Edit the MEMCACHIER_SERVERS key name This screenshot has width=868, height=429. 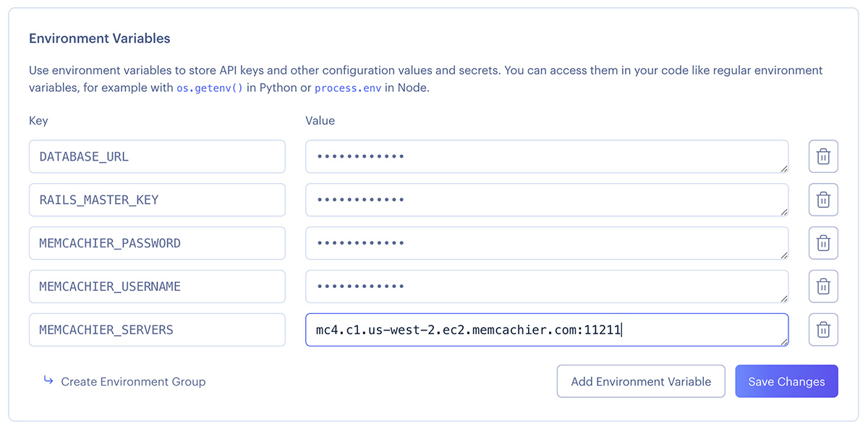pyautogui.click(x=157, y=330)
